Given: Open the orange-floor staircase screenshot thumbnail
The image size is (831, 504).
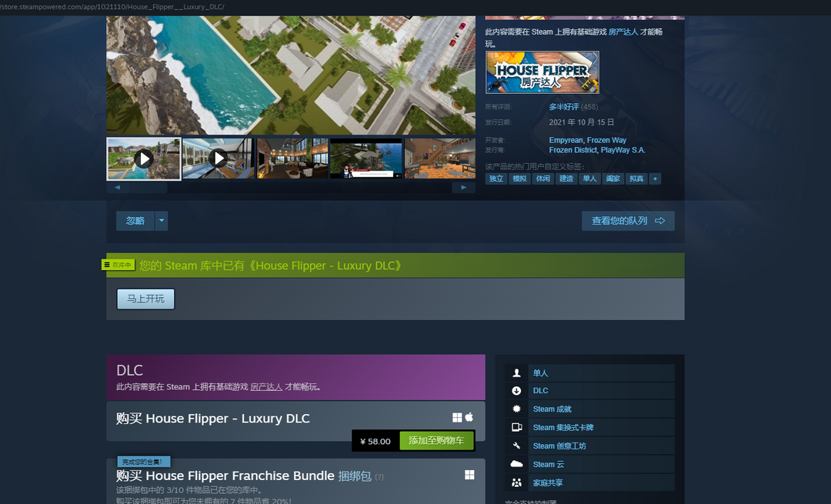Looking at the screenshot, I should point(440,159).
